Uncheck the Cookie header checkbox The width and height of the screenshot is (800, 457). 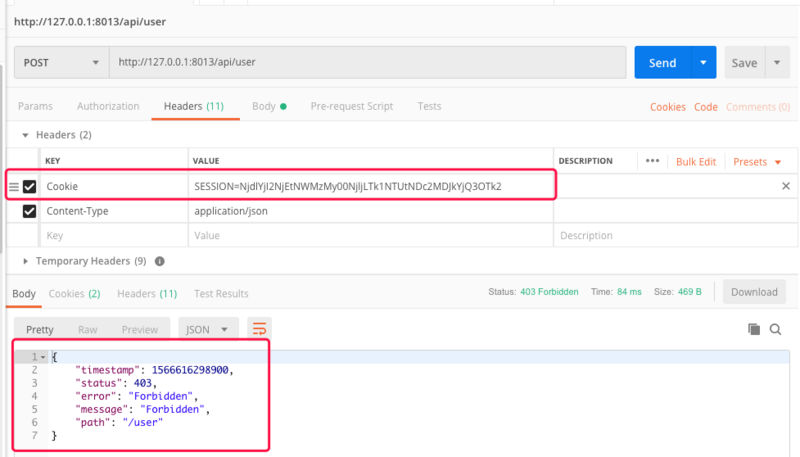tap(30, 187)
